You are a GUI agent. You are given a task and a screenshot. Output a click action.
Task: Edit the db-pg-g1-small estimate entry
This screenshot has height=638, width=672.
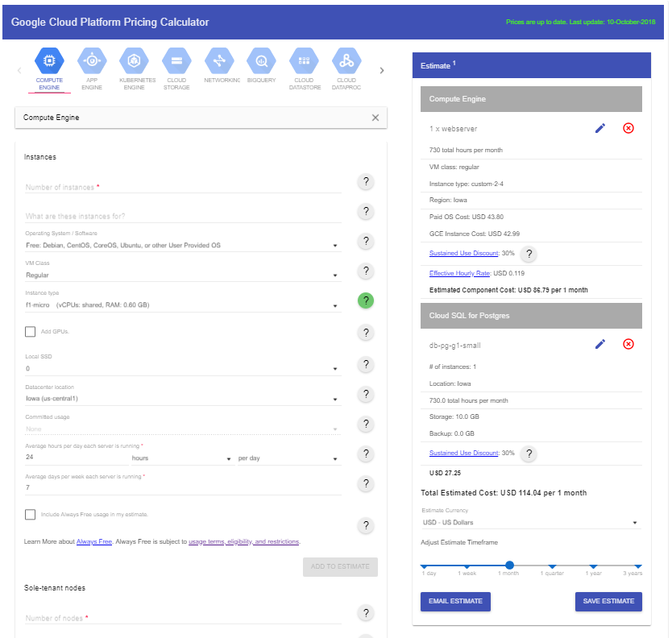[600, 344]
